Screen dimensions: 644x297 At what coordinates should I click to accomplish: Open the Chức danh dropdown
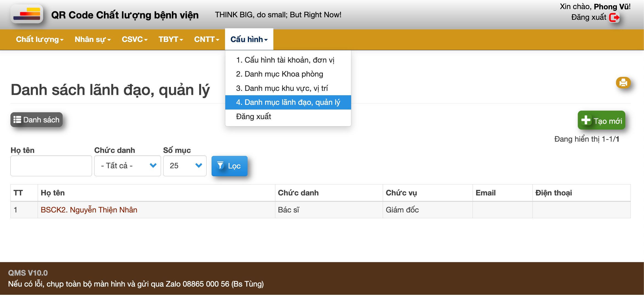(x=127, y=166)
